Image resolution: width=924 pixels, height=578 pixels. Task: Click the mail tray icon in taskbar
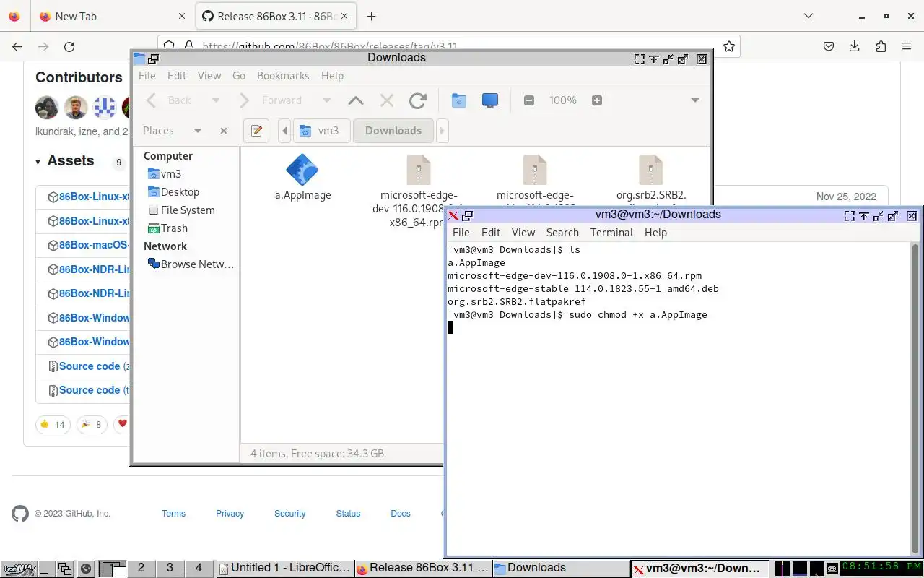click(x=832, y=569)
